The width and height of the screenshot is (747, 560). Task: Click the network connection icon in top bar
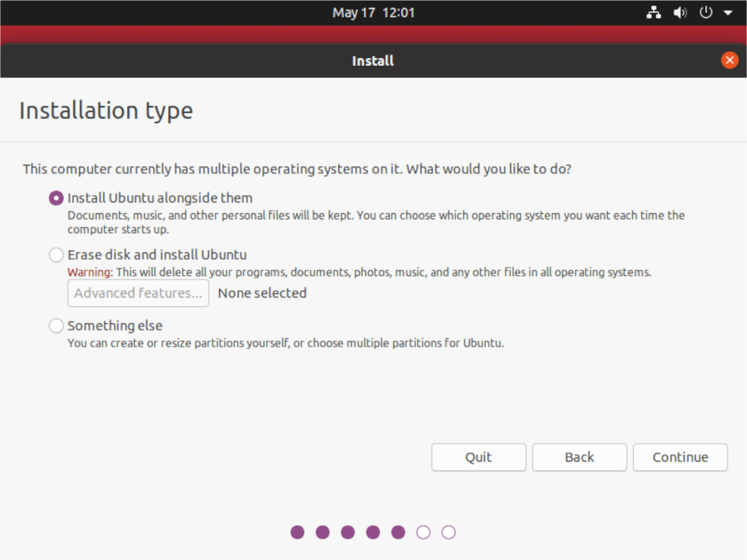[x=654, y=12]
